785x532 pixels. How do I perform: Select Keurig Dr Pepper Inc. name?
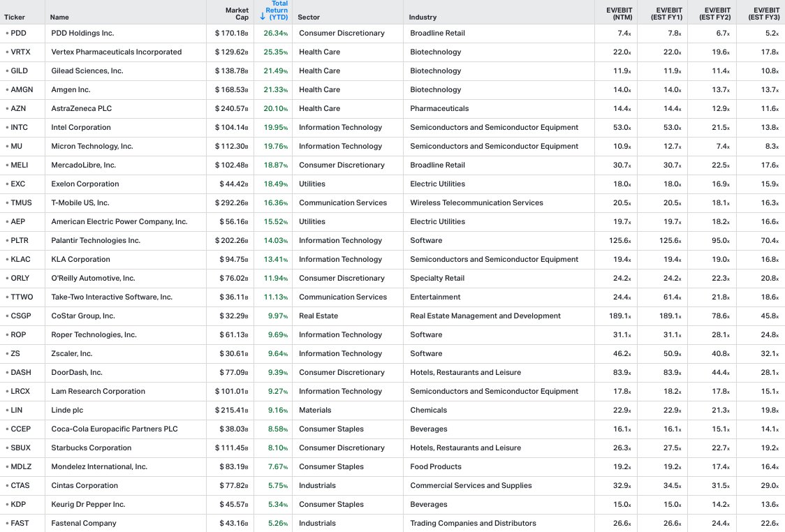88,505
